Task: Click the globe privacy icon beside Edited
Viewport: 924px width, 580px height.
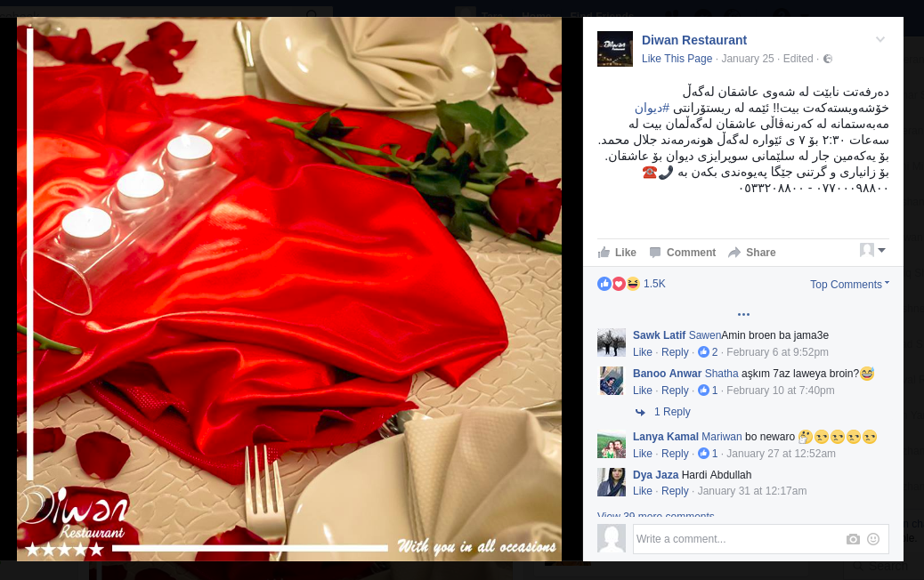Action: pyautogui.click(x=828, y=59)
